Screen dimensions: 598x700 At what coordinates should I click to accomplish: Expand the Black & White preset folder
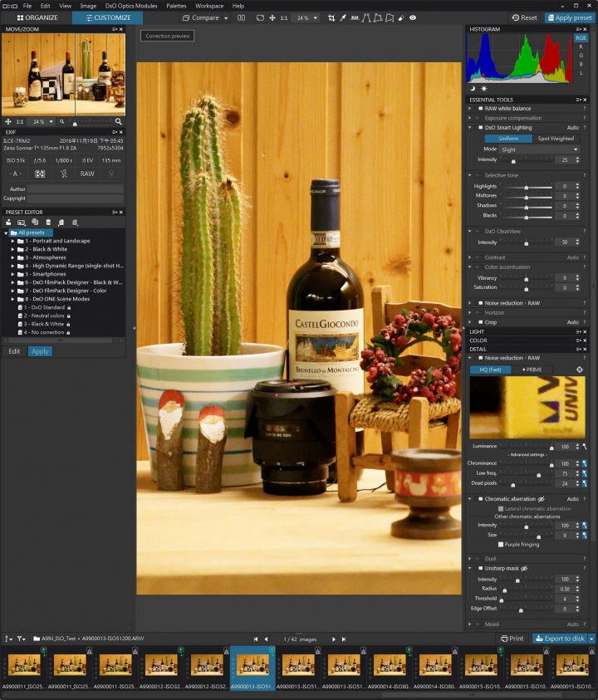tap(13, 250)
